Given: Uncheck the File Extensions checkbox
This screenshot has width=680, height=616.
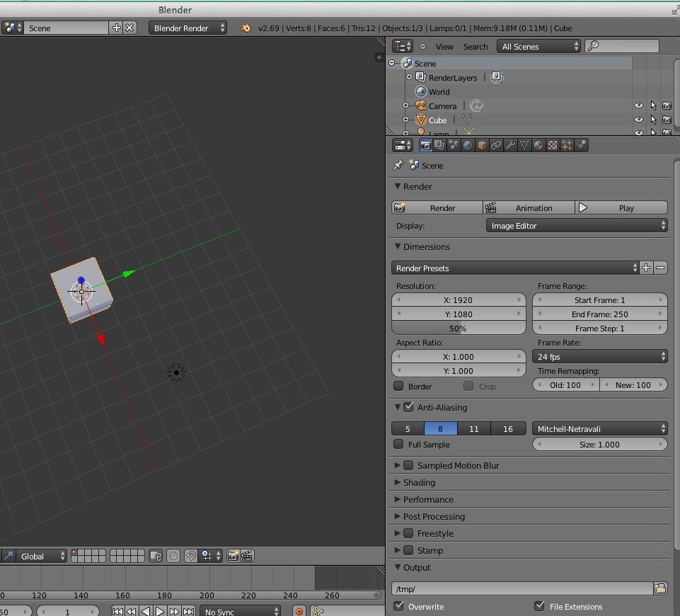Looking at the screenshot, I should tap(539, 606).
